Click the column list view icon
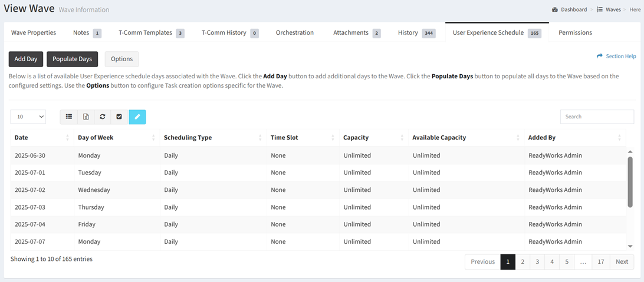Screen dimensions: 644x282 pyautogui.click(x=69, y=117)
